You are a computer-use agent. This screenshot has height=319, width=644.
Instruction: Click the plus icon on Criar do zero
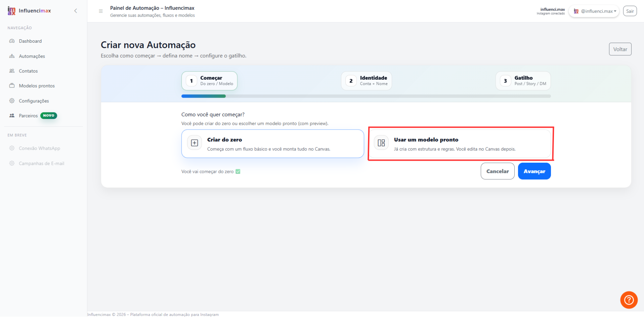pos(194,143)
